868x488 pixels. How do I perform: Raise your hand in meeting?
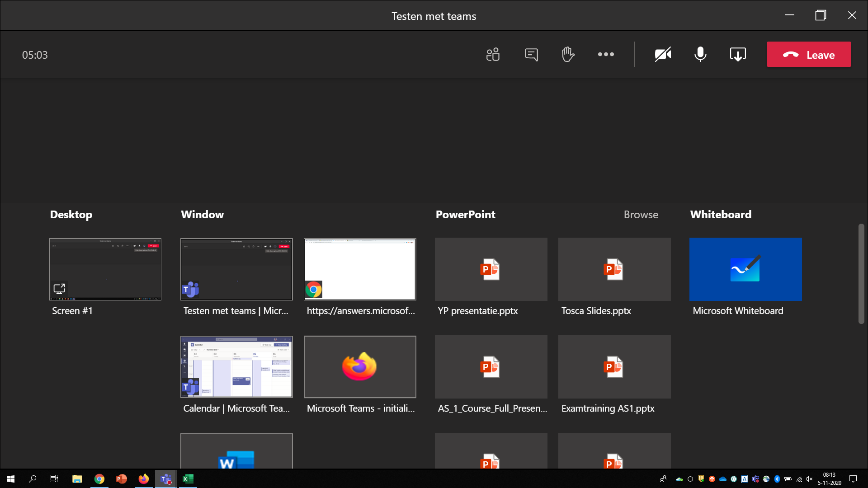point(568,55)
